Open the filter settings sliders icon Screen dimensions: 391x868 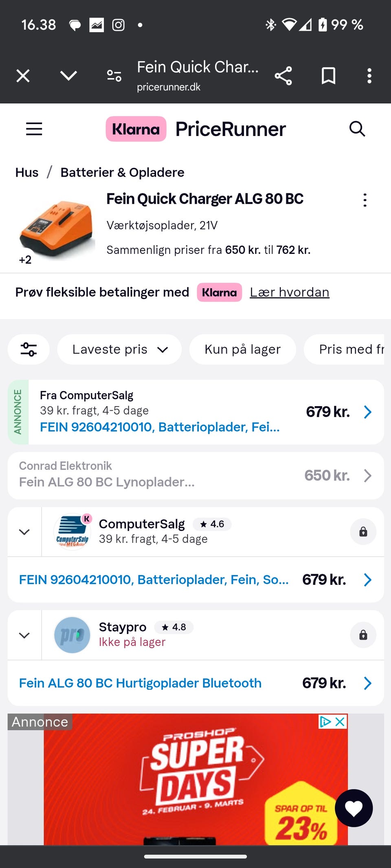click(x=29, y=349)
